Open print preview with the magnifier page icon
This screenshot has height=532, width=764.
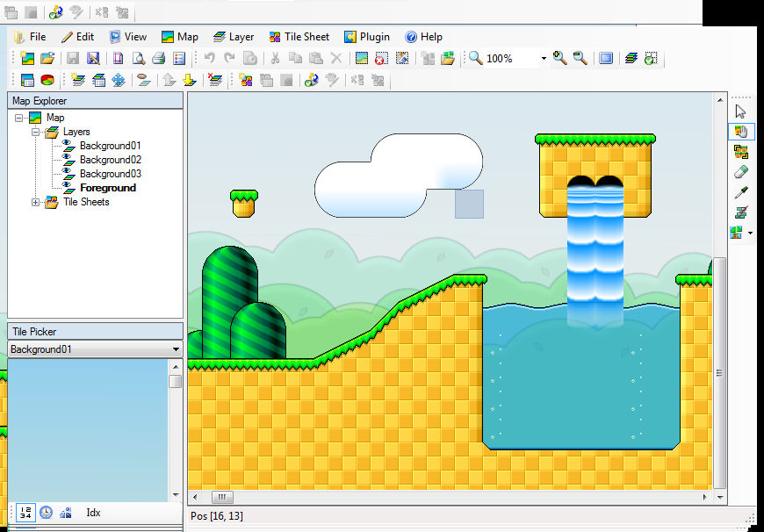[139, 59]
